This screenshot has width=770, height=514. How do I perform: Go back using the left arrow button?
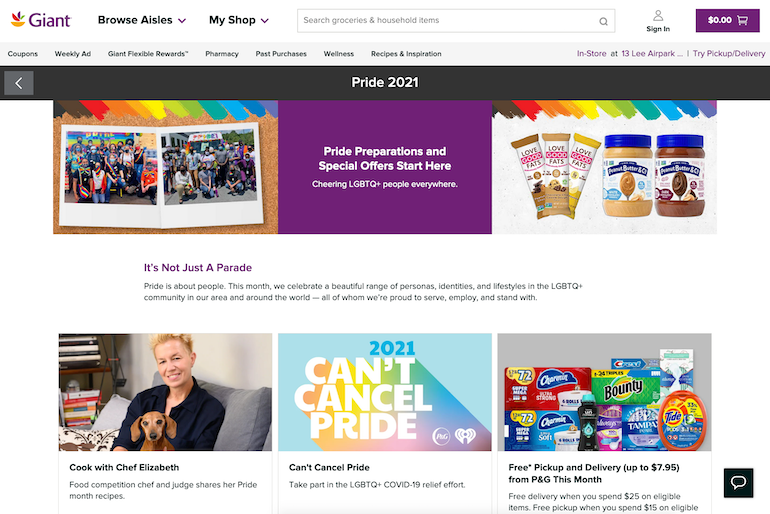[x=19, y=83]
